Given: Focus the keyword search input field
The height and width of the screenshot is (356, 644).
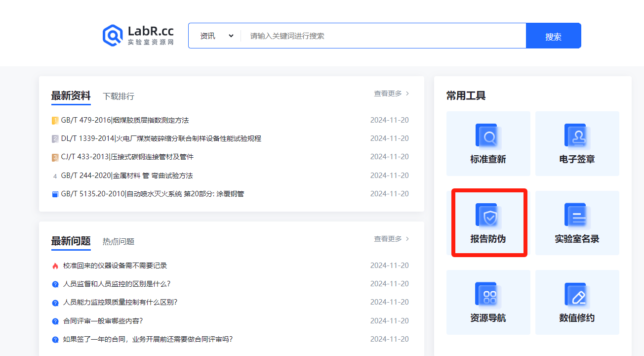Looking at the screenshot, I should coord(383,36).
